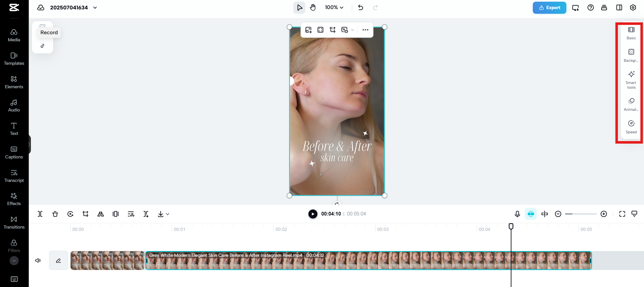Open the Captions panel
The width and height of the screenshot is (644, 287).
click(14, 152)
